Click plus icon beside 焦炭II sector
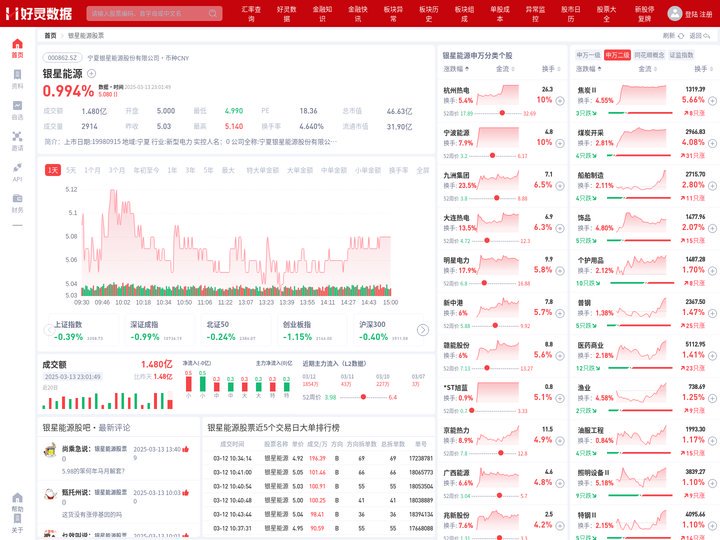 [x=712, y=101]
